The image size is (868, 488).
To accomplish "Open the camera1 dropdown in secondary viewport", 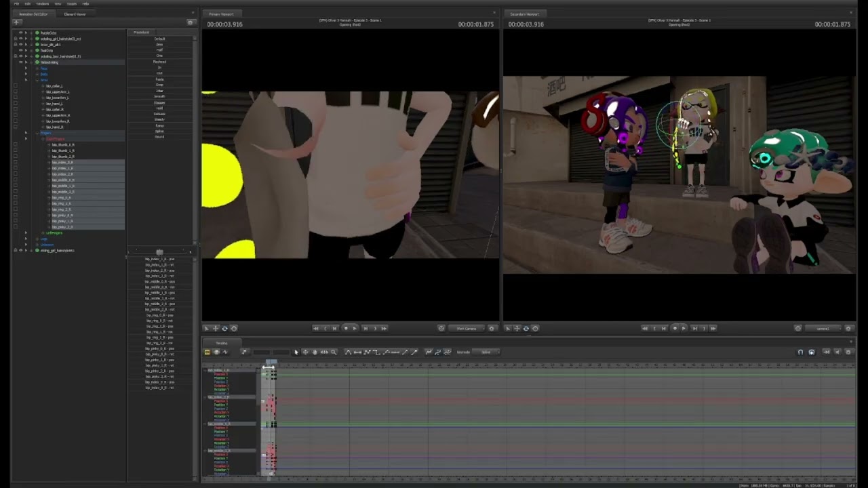I will coord(823,329).
